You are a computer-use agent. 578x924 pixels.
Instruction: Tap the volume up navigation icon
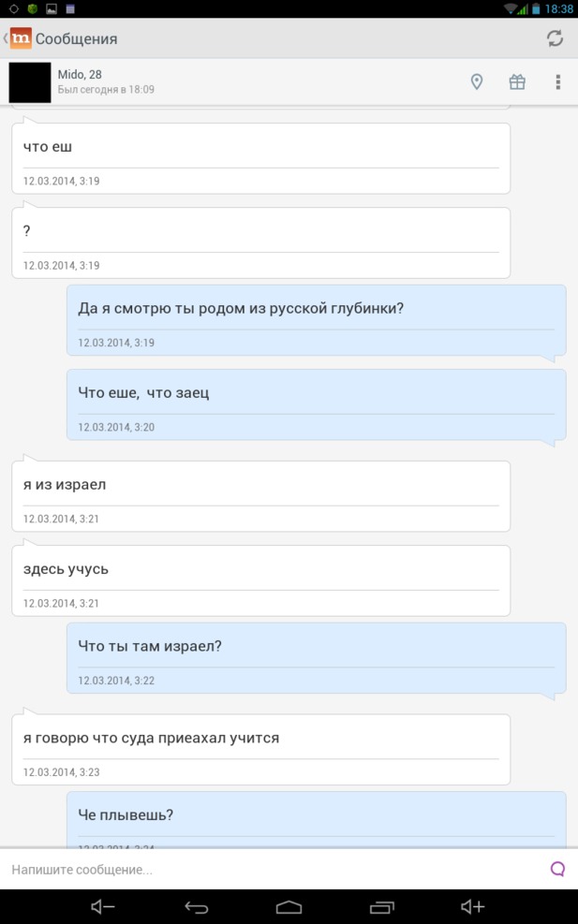[472, 907]
